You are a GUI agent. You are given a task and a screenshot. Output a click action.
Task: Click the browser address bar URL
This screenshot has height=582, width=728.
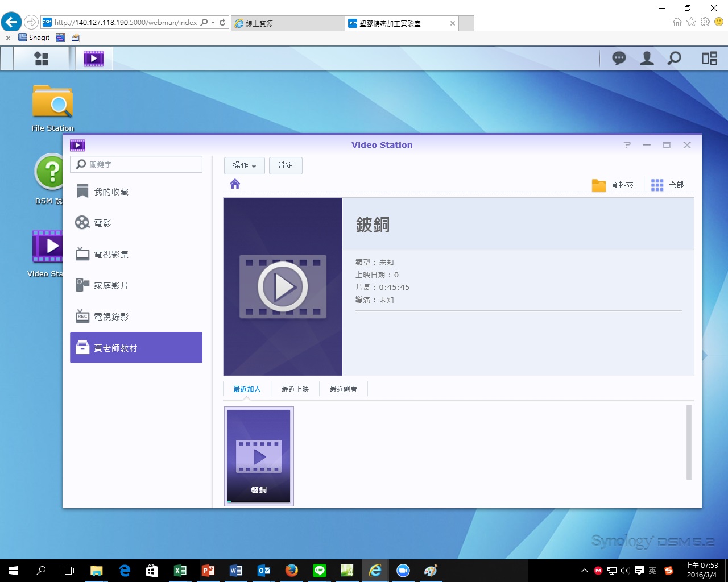click(x=126, y=23)
